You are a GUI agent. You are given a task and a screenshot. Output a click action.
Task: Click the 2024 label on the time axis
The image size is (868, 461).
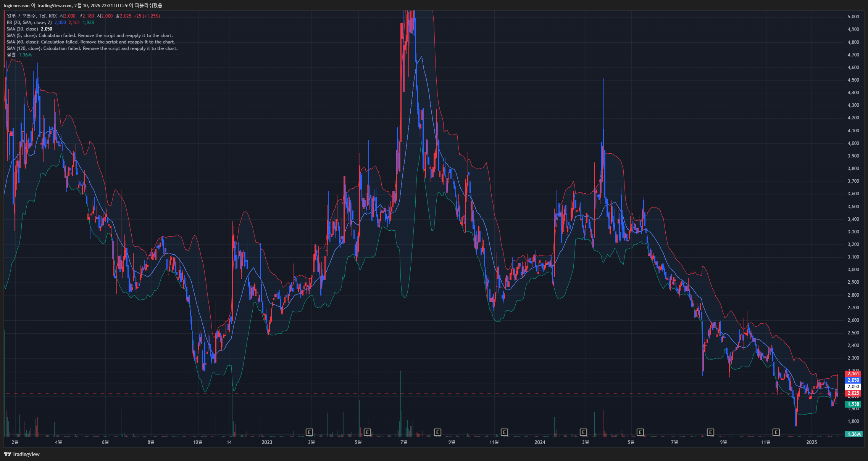coord(540,442)
